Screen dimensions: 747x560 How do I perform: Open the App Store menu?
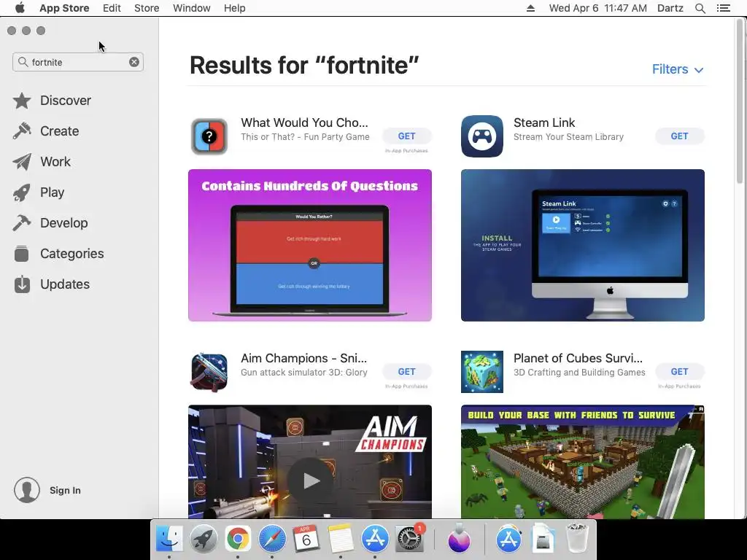tap(64, 8)
